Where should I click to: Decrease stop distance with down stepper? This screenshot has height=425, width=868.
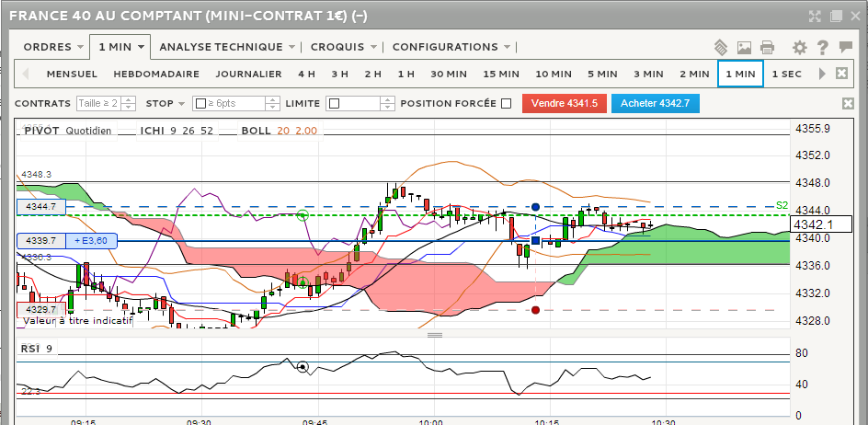pos(273,107)
